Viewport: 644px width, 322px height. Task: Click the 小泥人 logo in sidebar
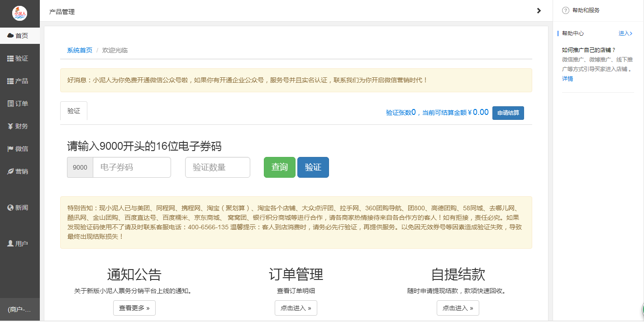click(x=19, y=13)
